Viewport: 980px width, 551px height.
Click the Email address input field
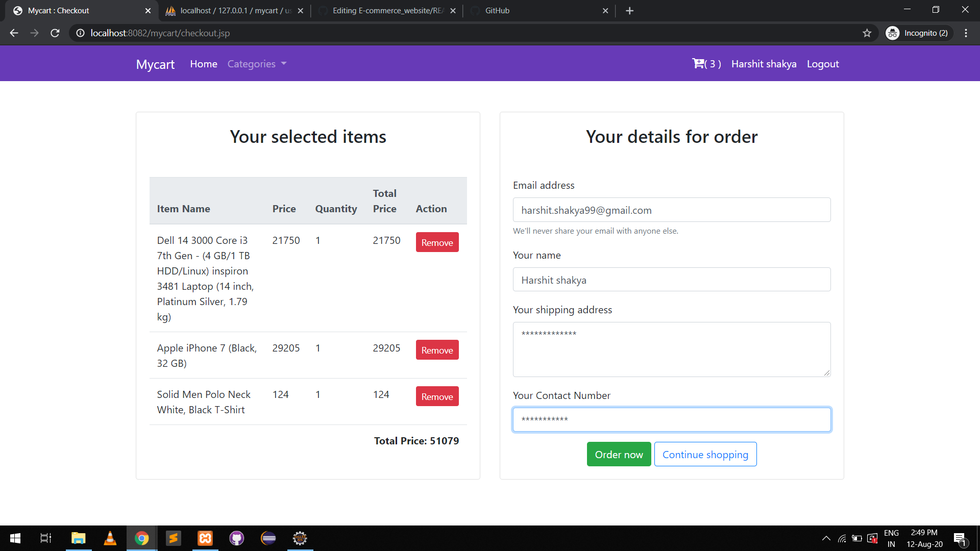671,210
